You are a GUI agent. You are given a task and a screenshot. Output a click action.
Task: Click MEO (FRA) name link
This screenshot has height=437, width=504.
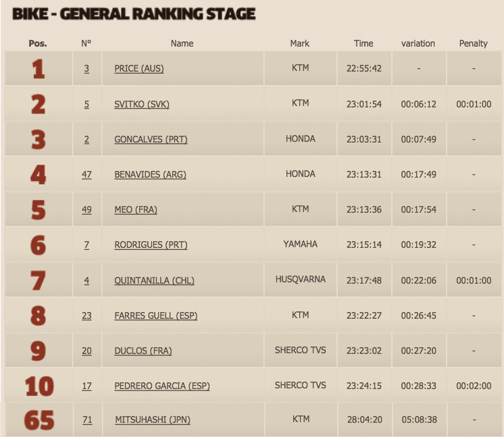136,209
